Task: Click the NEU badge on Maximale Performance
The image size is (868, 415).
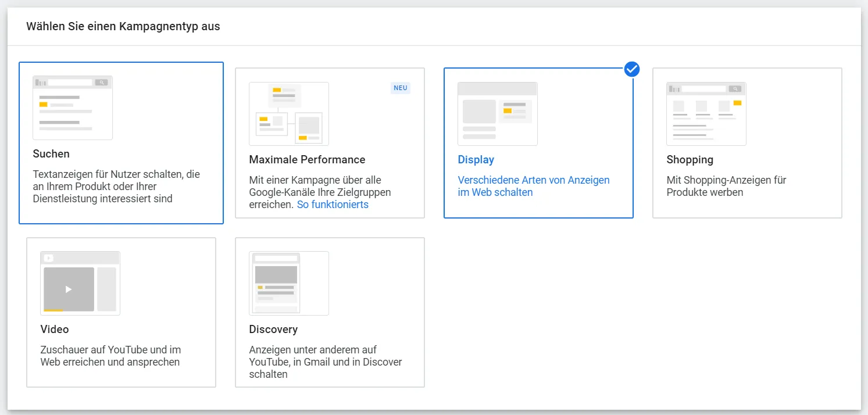Action: pyautogui.click(x=401, y=88)
